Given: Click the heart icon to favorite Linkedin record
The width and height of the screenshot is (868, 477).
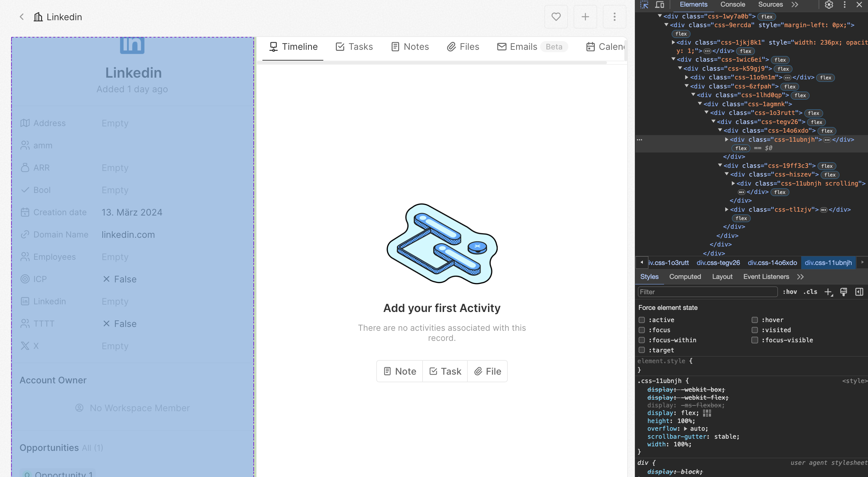Looking at the screenshot, I should pos(555,17).
